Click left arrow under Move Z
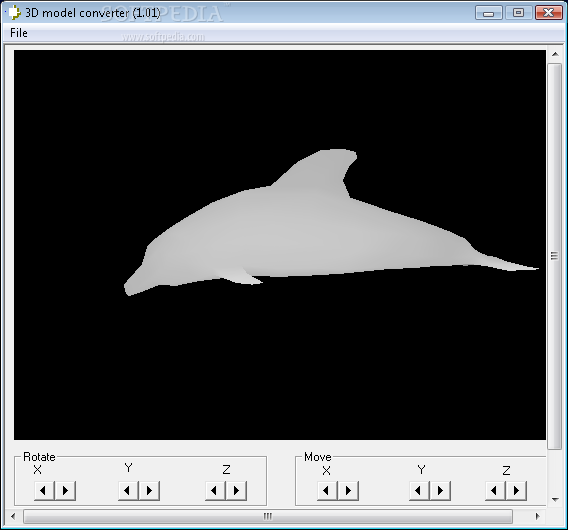 click(x=495, y=491)
